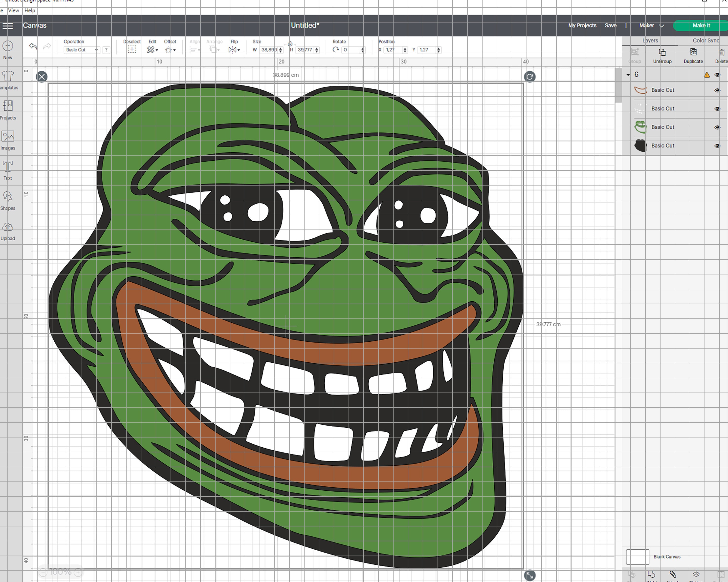Collapse group 6 in the Layers panel

(x=628, y=75)
